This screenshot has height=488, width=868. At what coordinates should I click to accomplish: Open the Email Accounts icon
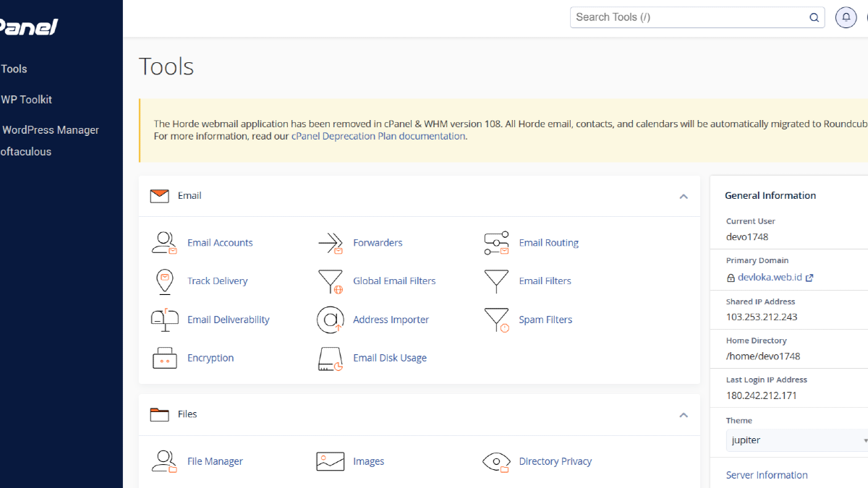click(x=164, y=243)
